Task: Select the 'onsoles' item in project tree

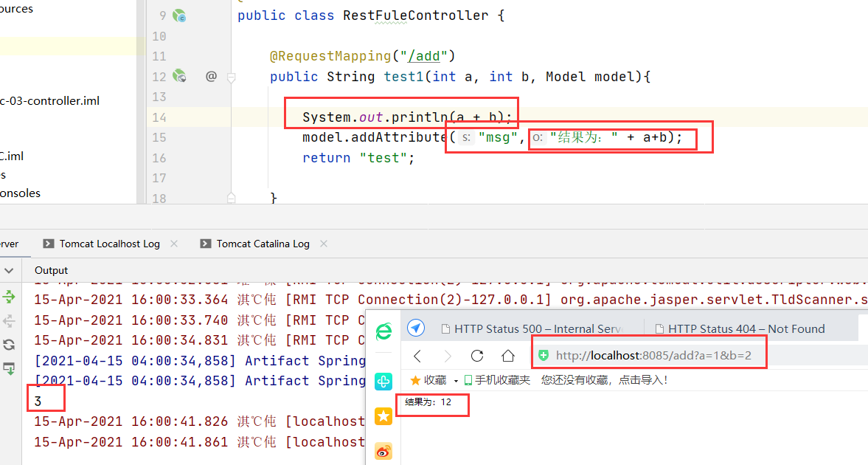Action: click(21, 193)
